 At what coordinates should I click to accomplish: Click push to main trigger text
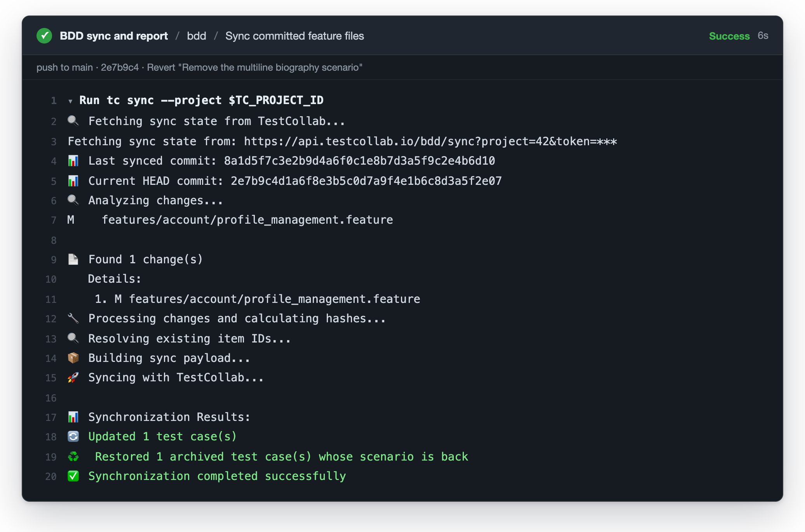64,67
